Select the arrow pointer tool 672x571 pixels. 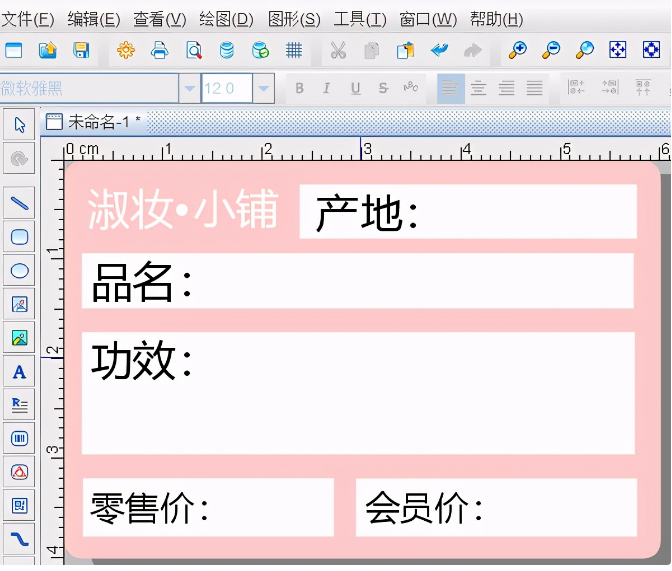pos(19,125)
